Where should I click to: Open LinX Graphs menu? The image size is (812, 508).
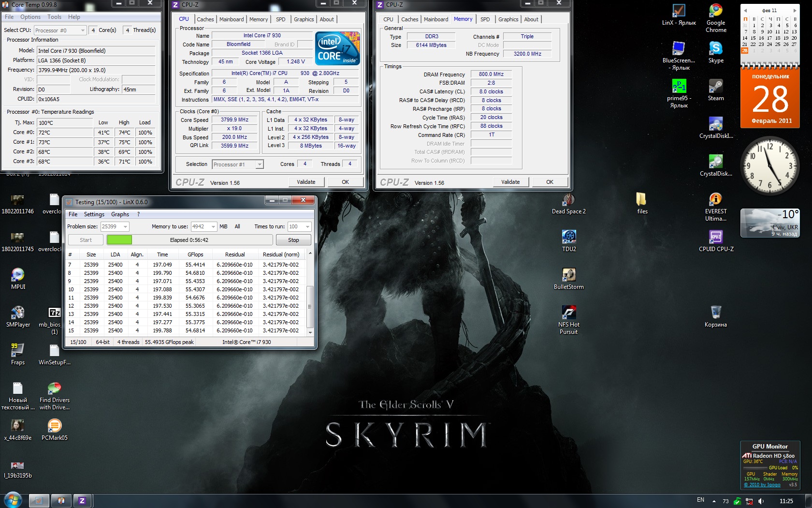coord(120,214)
